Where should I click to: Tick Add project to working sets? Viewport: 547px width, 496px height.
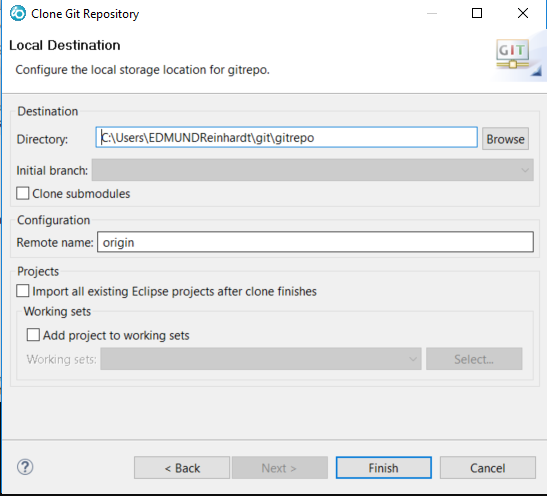point(33,335)
